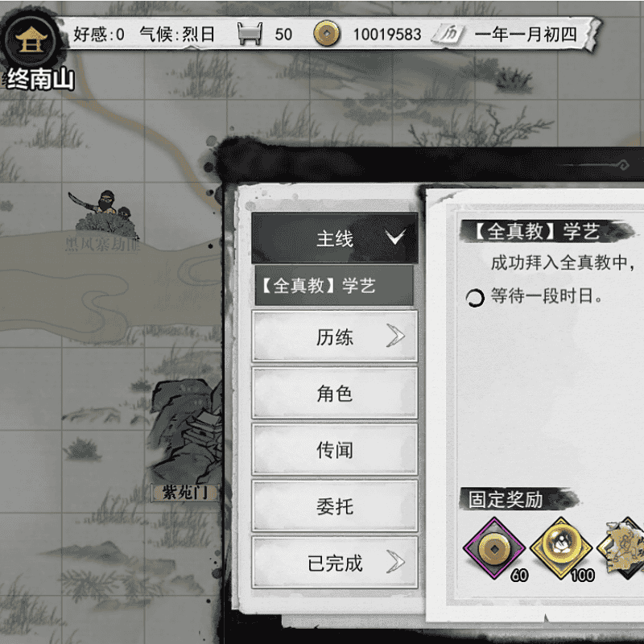Collapse the 主线 quest category

click(x=335, y=238)
